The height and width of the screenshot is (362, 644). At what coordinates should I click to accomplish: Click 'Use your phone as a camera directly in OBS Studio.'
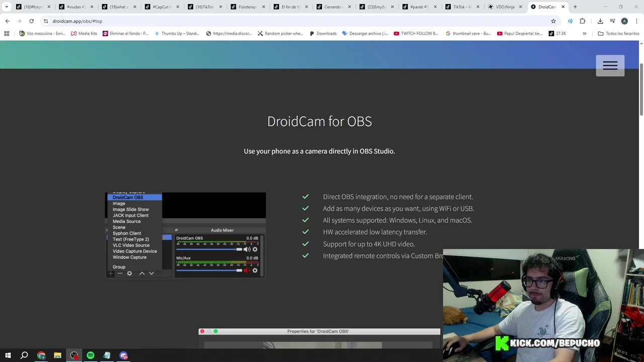(319, 151)
